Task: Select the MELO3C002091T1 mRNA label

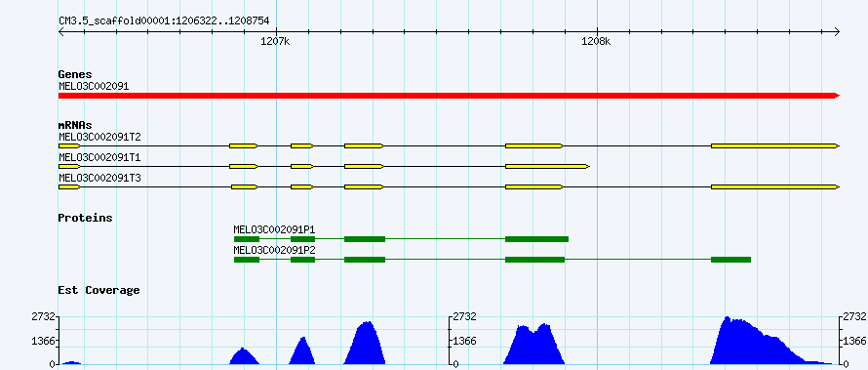Action: click(x=92, y=158)
